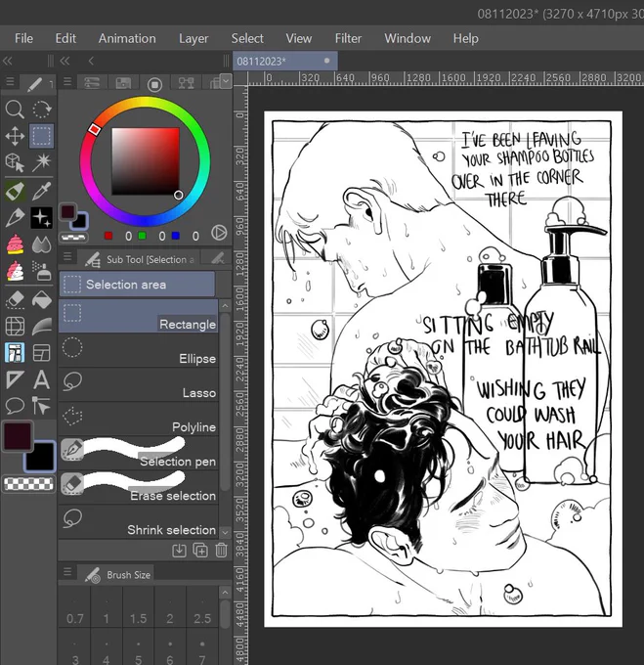644x665 pixels.
Task: Choose the Erase selection sub tool
Action: [x=139, y=487]
